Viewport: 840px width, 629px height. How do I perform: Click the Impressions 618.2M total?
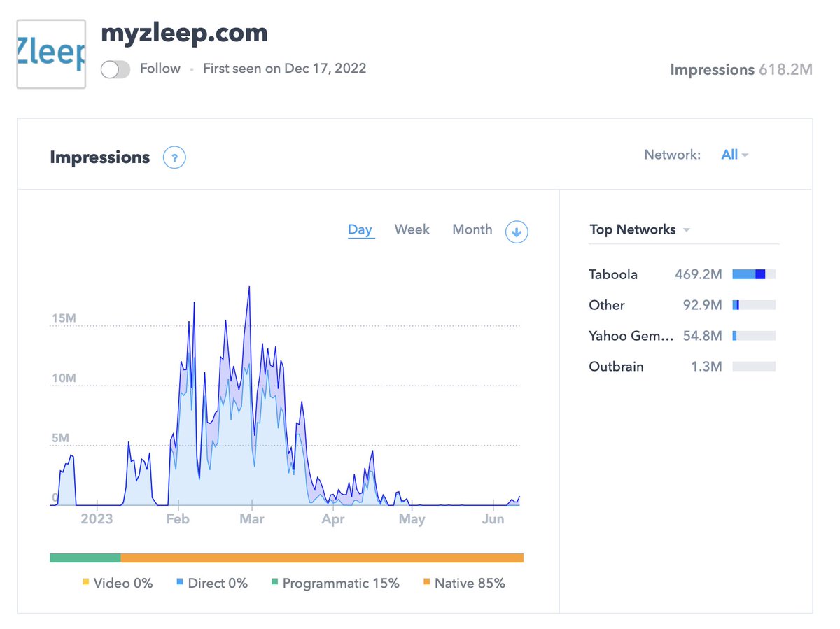tap(741, 70)
